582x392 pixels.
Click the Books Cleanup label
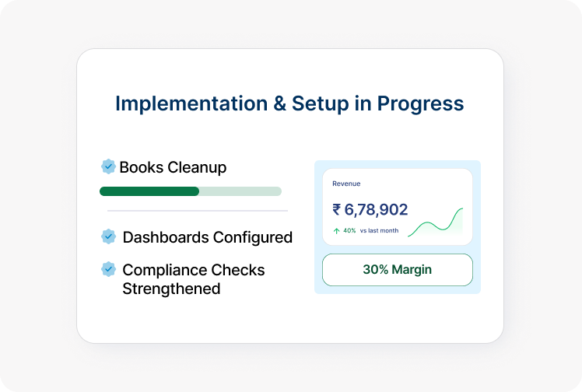tap(173, 167)
